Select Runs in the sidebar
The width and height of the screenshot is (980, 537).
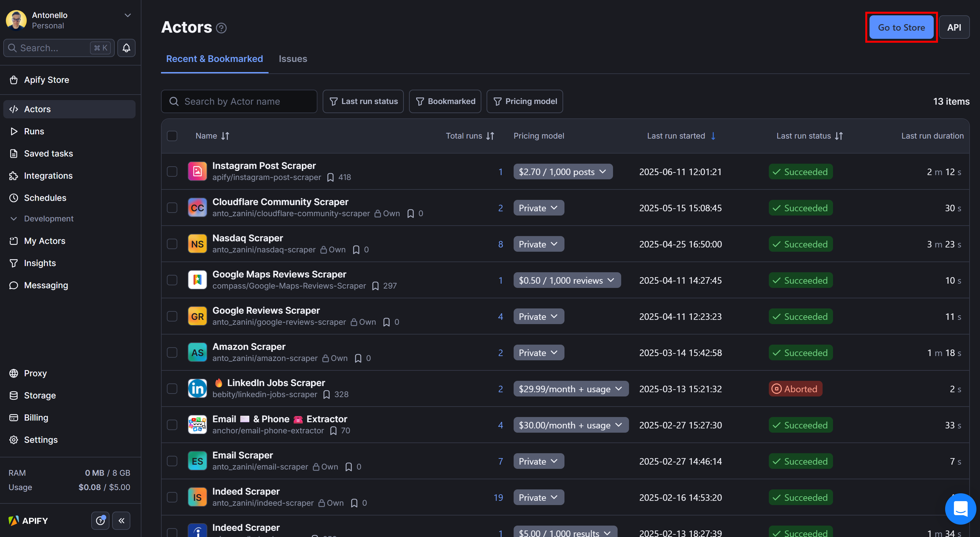(x=34, y=131)
